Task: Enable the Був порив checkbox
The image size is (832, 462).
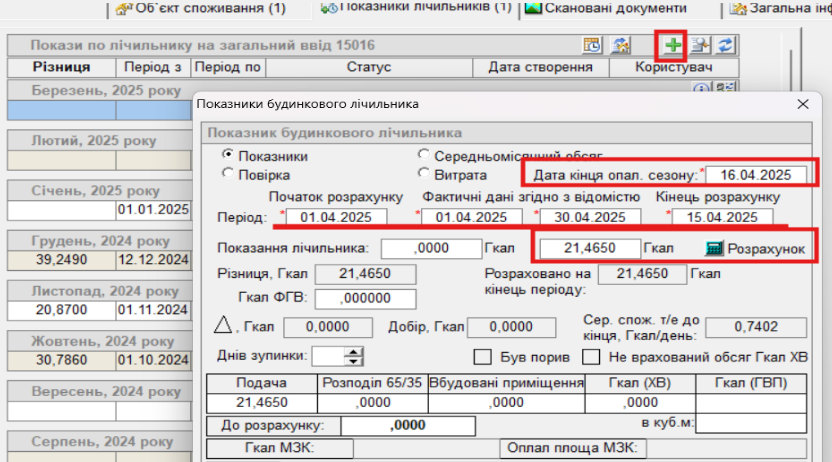Action: coord(482,357)
